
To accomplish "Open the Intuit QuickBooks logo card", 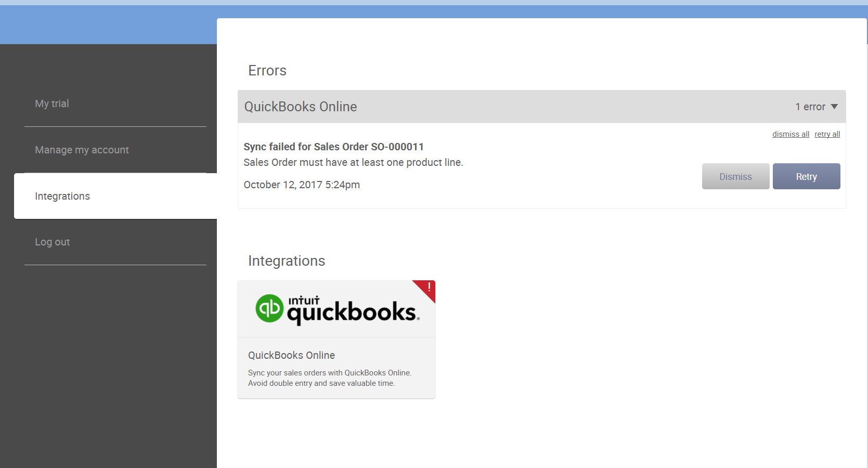I will [336, 309].
